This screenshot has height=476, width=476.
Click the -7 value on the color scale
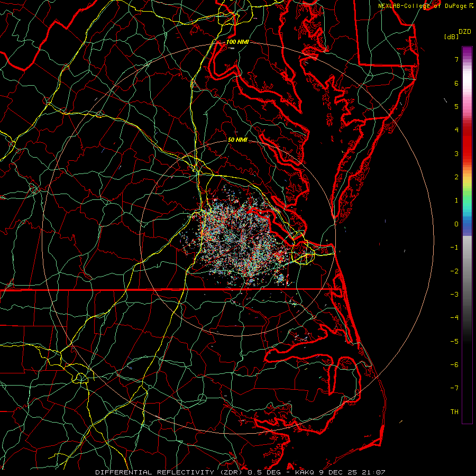(454, 388)
